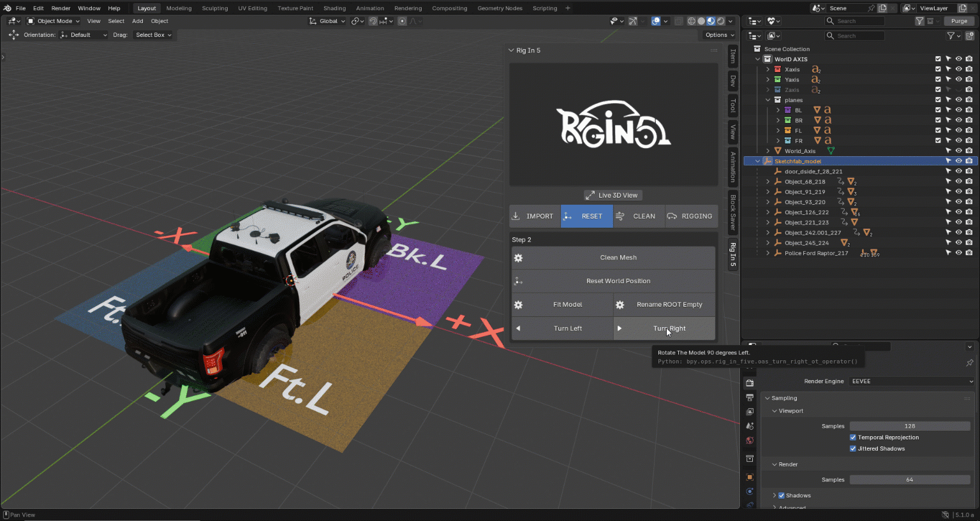Open the Render menu
Screen dimensions: 980x521
[x=61, y=8]
